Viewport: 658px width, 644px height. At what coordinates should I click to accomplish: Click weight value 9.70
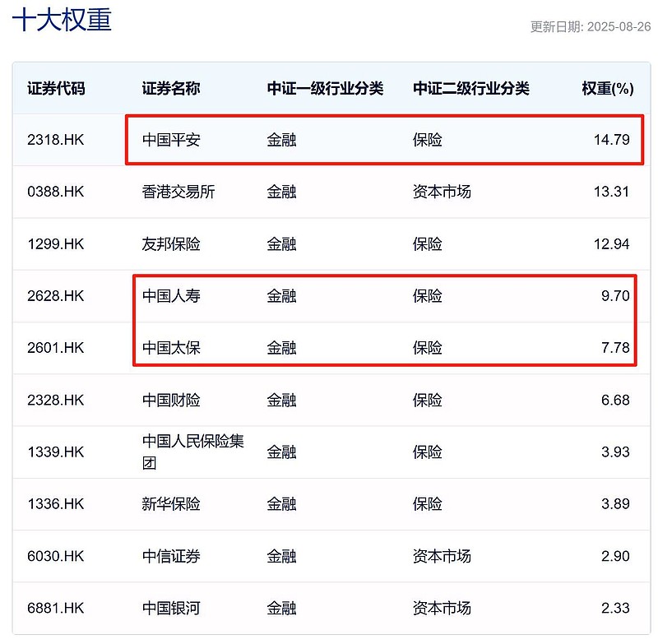[615, 296]
